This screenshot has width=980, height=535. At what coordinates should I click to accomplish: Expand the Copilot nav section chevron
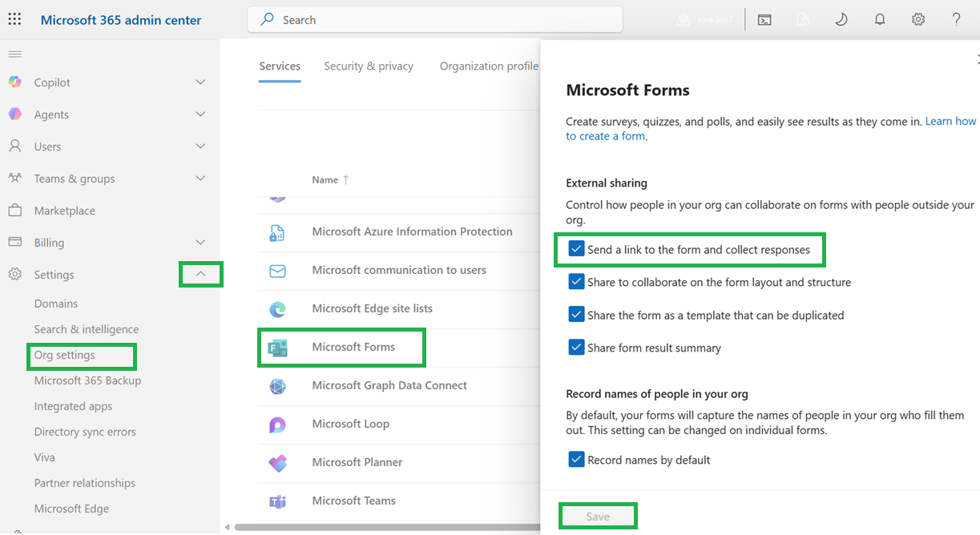tap(200, 82)
